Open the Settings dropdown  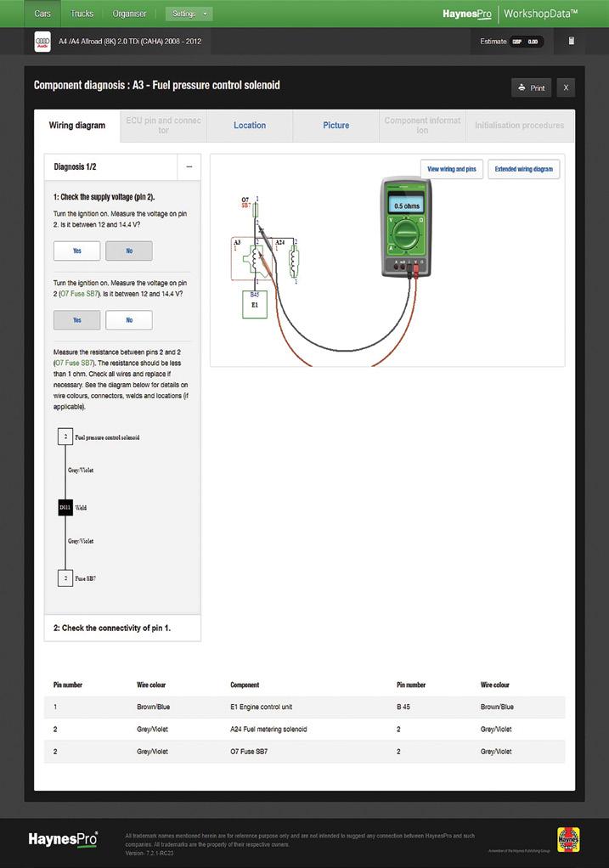tap(189, 14)
